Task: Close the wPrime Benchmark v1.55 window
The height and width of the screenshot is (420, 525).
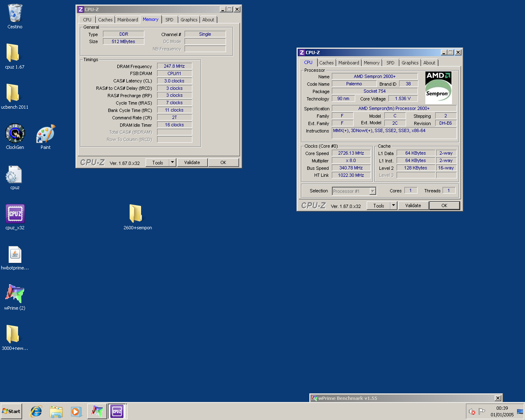Action: click(x=498, y=398)
